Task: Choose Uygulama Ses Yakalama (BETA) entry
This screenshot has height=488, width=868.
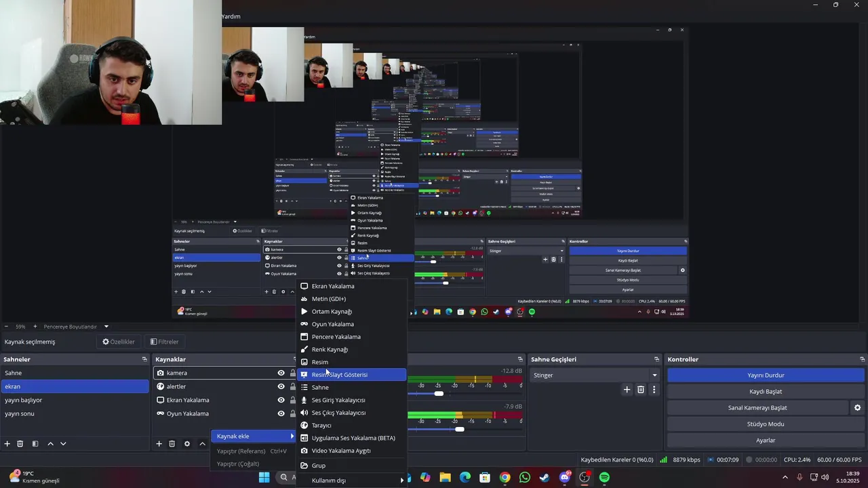Action: pos(353,438)
